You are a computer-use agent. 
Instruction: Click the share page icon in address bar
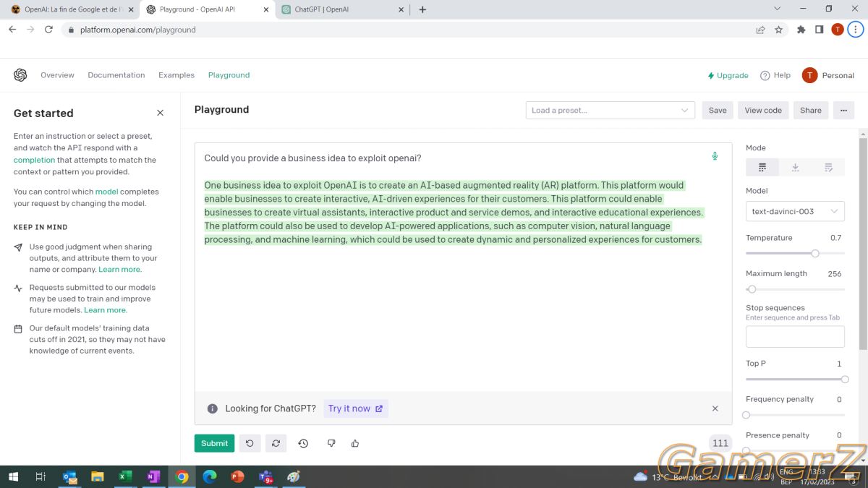coord(761,30)
